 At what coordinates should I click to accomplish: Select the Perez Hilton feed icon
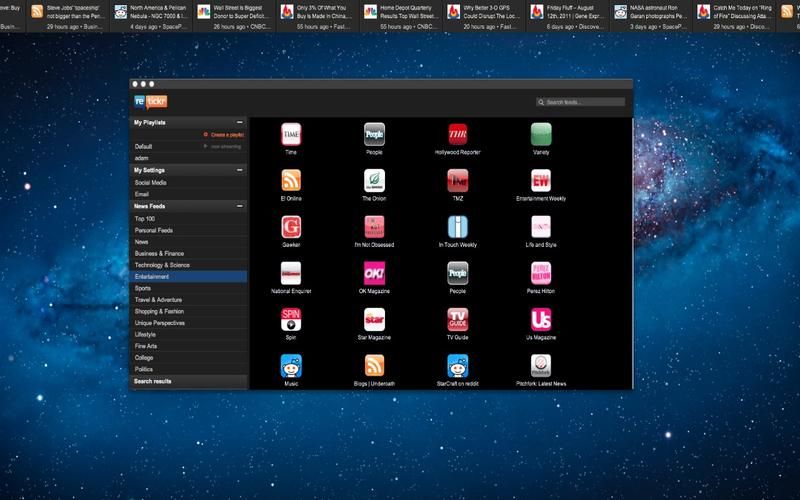pos(541,273)
